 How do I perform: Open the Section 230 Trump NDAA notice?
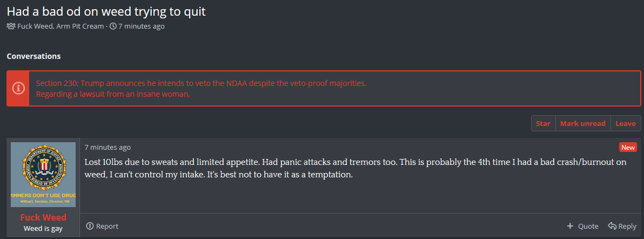coord(201,83)
